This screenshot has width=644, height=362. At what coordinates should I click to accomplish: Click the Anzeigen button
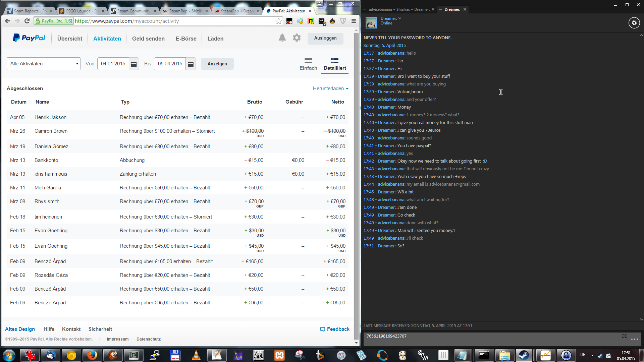(217, 64)
